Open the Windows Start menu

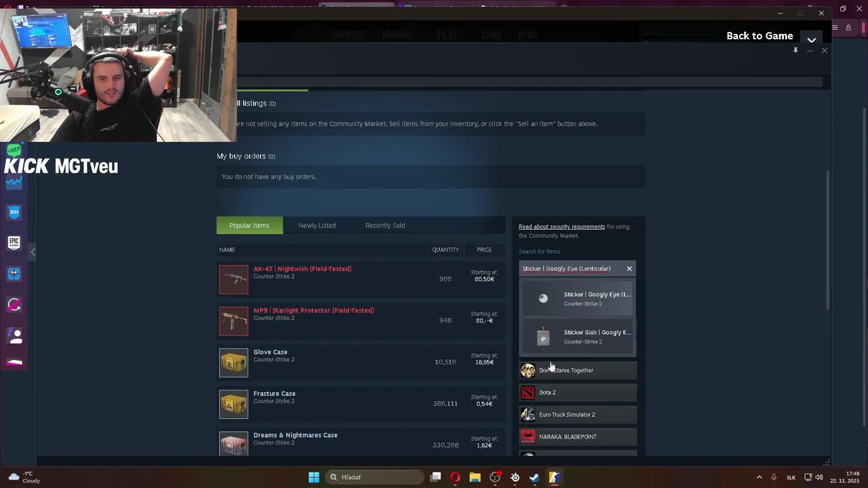tap(314, 477)
